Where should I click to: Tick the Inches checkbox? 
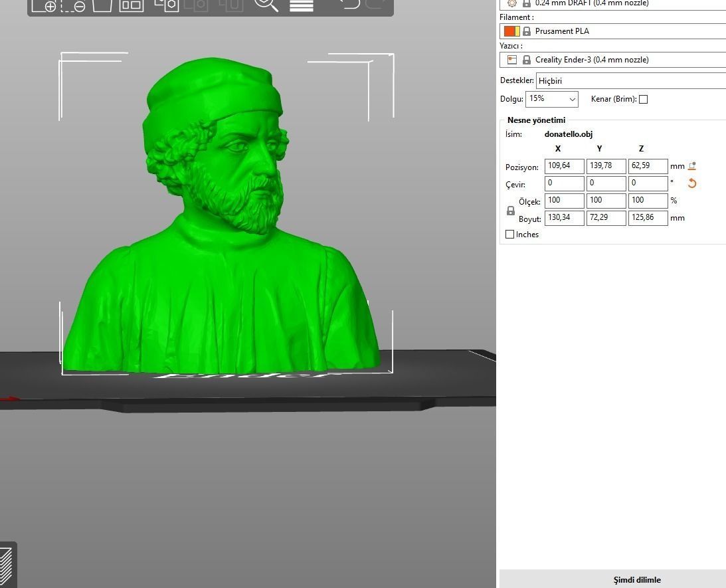[509, 235]
